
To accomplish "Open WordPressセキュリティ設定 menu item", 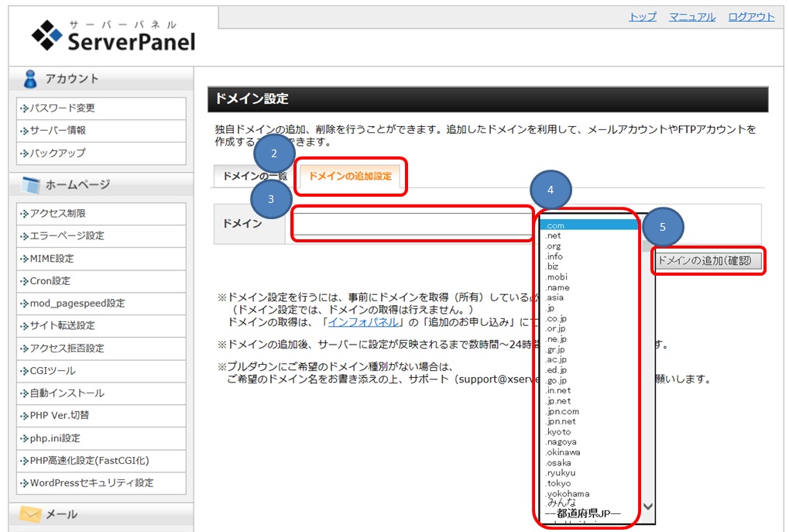I will click(x=91, y=483).
